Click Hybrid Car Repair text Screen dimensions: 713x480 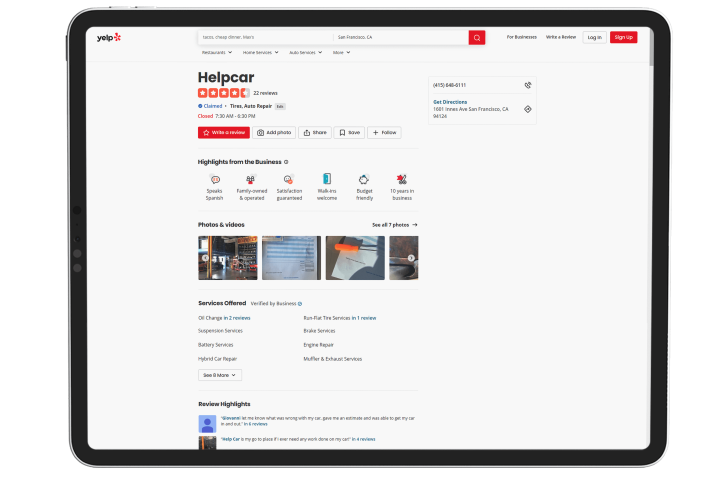point(217,359)
